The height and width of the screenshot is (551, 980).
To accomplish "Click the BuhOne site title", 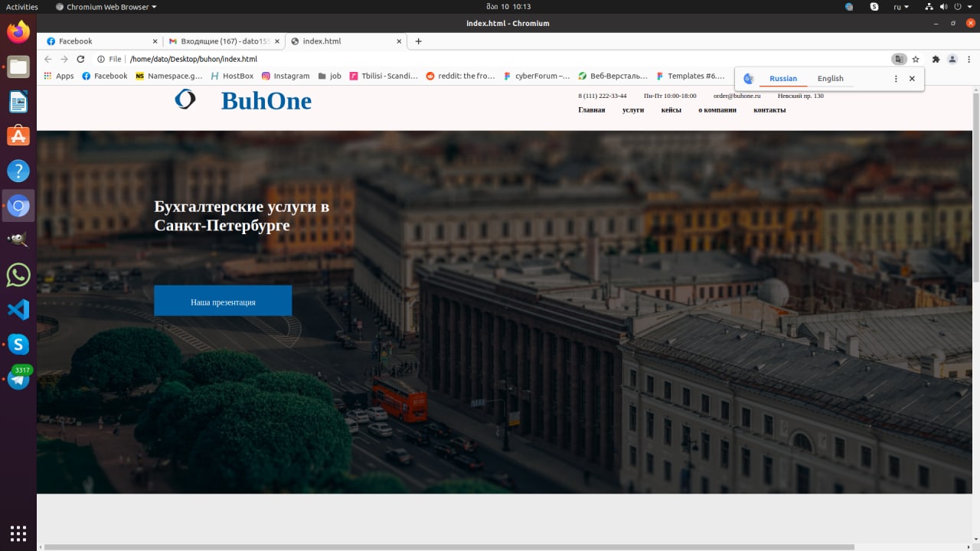I will point(266,100).
